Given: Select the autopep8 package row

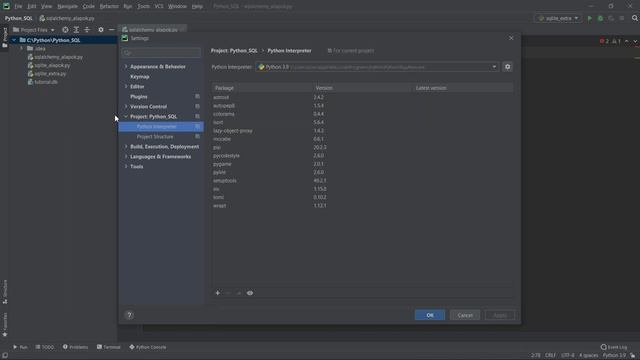Looking at the screenshot, I should tap(362, 106).
